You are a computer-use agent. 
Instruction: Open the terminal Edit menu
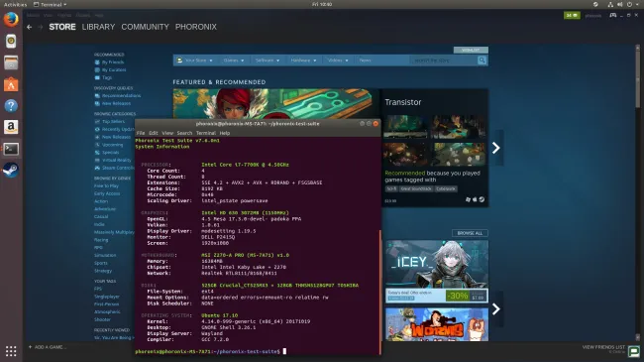pyautogui.click(x=154, y=133)
